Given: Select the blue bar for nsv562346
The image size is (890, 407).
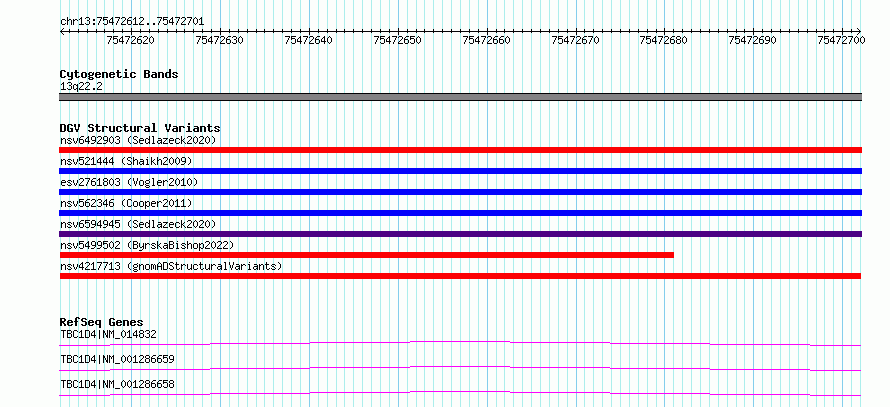Looking at the screenshot, I should (460, 213).
